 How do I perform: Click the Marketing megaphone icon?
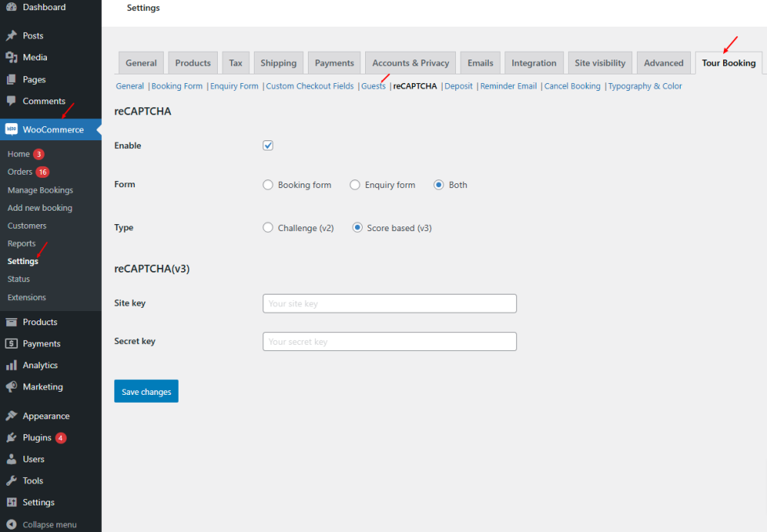pos(11,387)
